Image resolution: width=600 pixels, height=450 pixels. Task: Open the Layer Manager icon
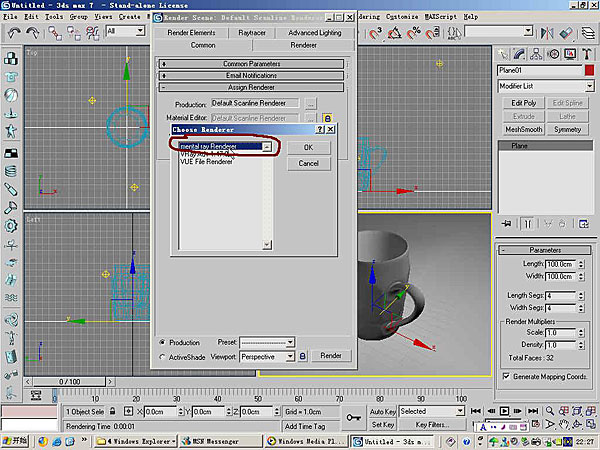[588, 33]
